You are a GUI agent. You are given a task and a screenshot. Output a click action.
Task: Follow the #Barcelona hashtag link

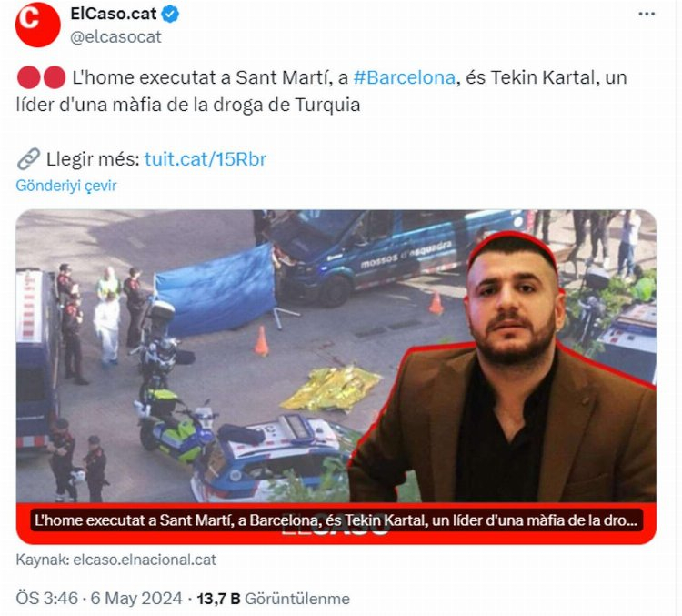pos(404,77)
